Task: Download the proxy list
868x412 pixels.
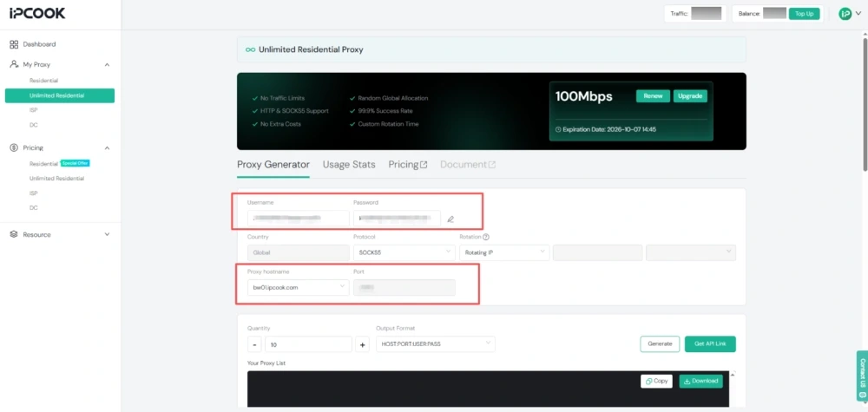Action: 700,381
